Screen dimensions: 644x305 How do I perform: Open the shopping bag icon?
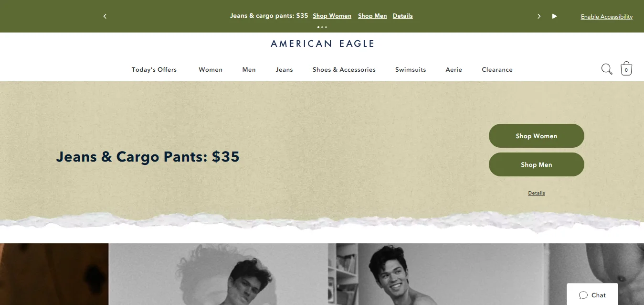pos(626,69)
